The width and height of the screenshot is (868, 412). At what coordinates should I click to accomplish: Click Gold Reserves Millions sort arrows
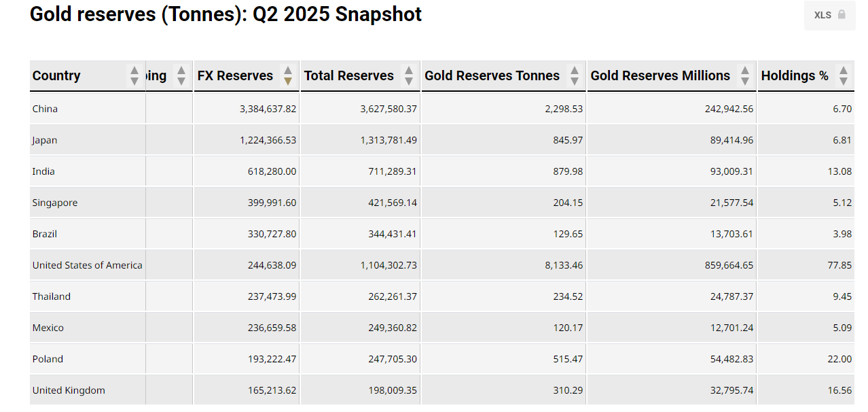coord(745,75)
